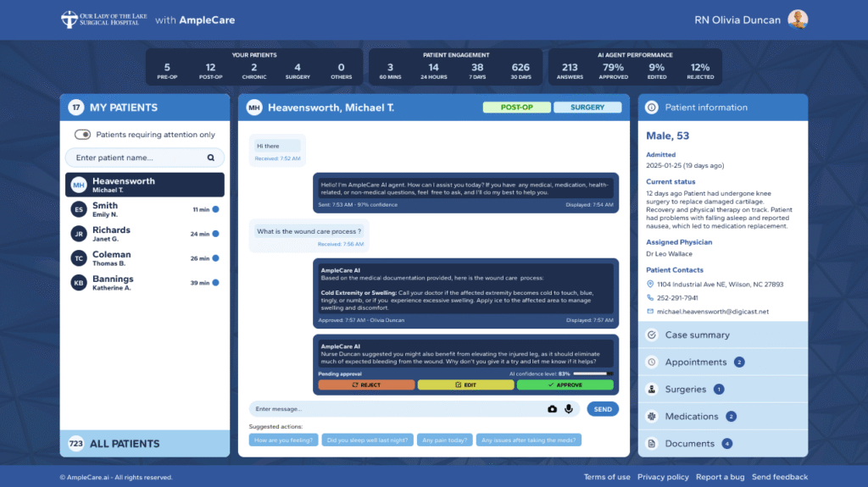Click the TC avatar for Thomas Coleman

tap(79, 258)
